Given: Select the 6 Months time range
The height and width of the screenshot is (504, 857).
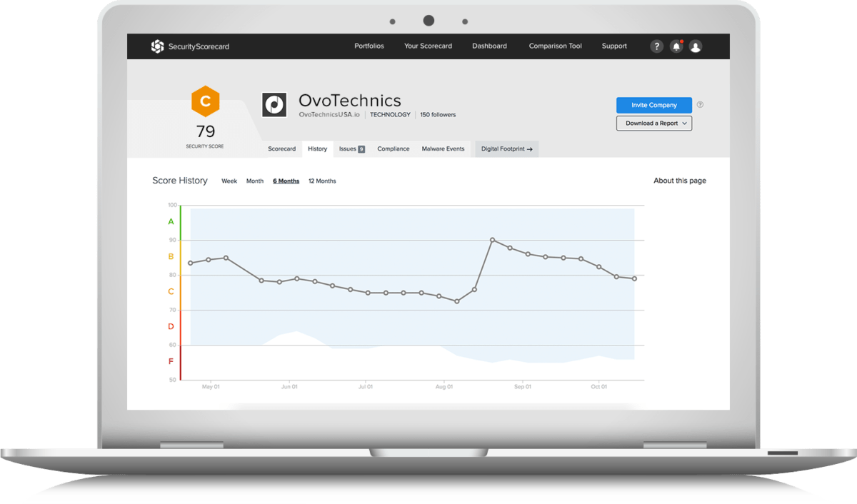Looking at the screenshot, I should (x=286, y=181).
